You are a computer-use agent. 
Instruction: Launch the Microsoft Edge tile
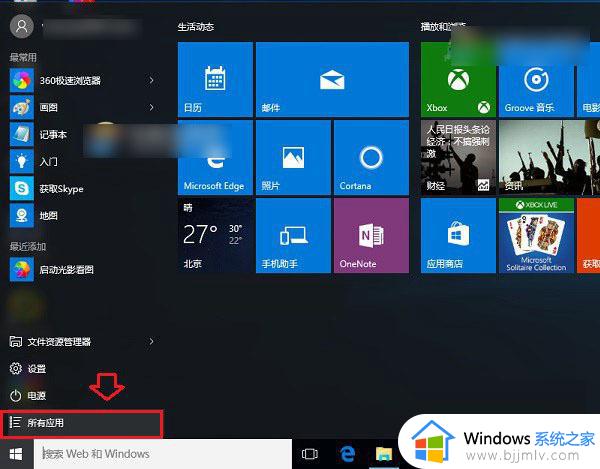[x=215, y=157]
